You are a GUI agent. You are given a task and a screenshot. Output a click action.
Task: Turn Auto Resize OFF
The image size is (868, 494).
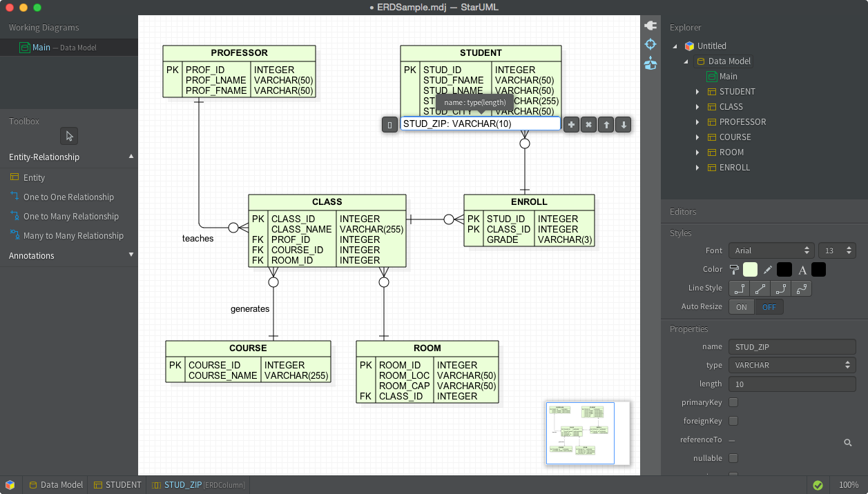point(769,306)
